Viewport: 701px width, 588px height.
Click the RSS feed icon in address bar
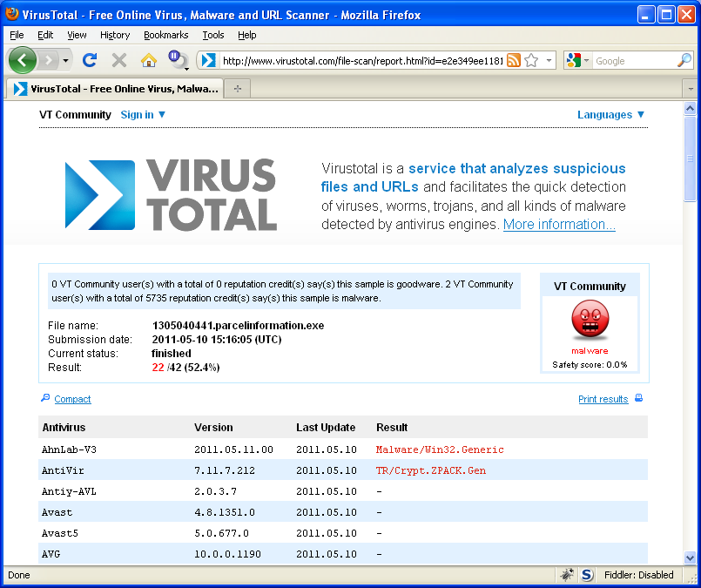514,60
